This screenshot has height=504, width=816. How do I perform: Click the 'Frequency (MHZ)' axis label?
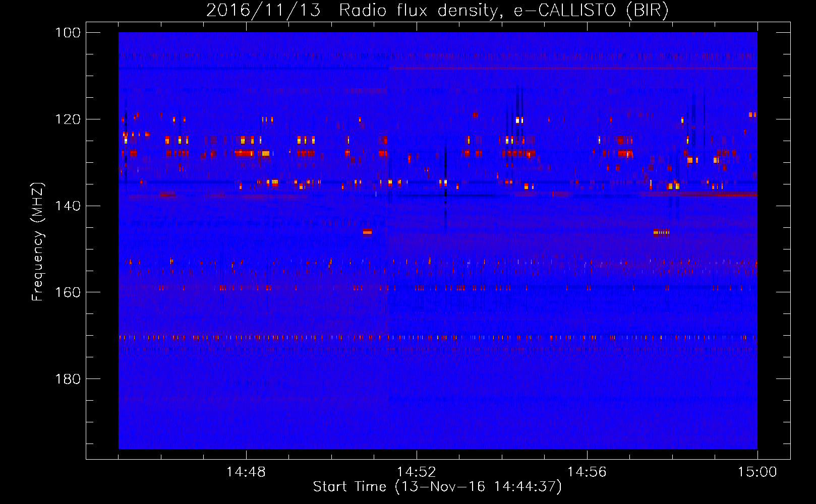point(38,242)
